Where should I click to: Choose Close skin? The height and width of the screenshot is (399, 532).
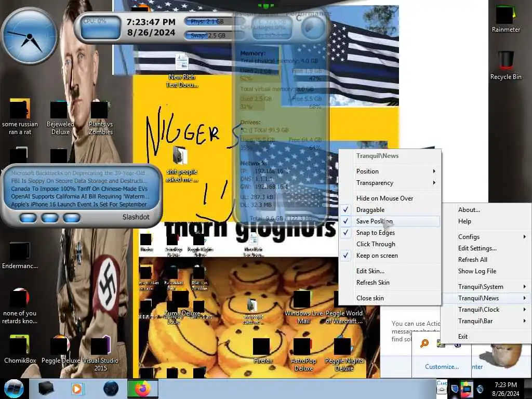pos(390,298)
